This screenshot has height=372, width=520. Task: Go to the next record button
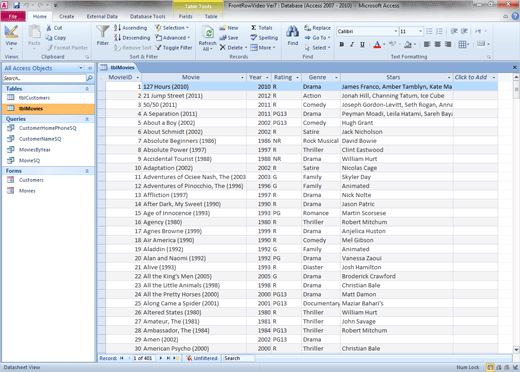[x=161, y=358]
